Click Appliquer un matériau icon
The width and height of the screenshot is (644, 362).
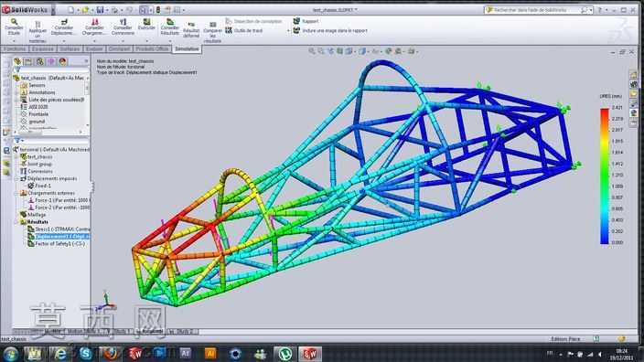[38, 26]
